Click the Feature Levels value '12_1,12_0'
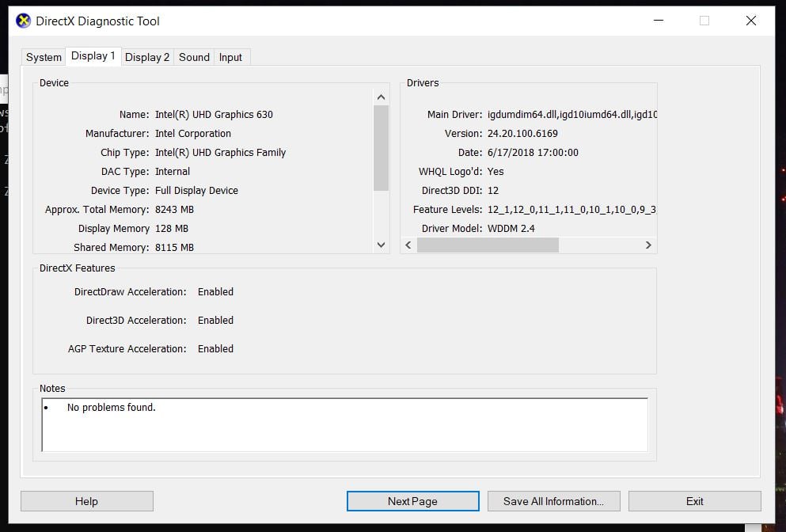 [x=511, y=210]
